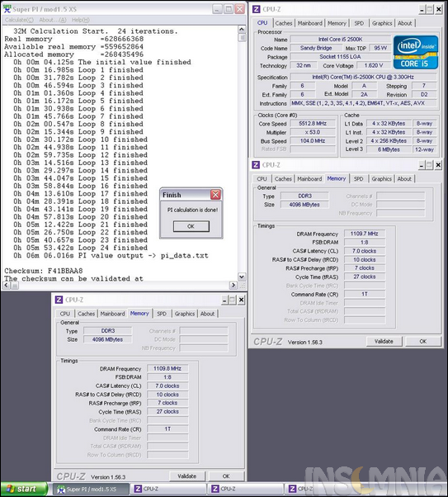Open SPD tab in CPU-Z window showing 1109.8 MHz
448x497 pixels.
[162, 314]
